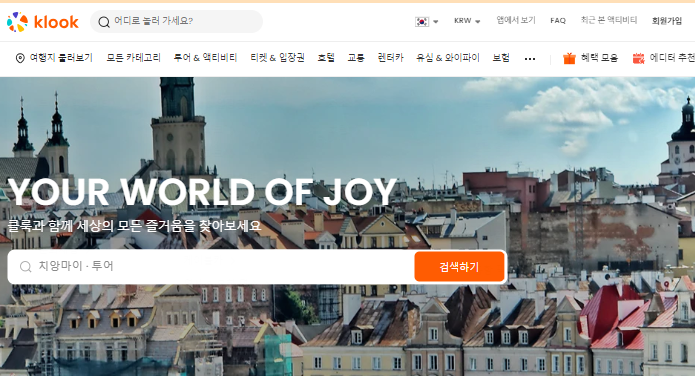This screenshot has height=379, width=695.
Task: Open the KRW currency dropdown
Action: (467, 21)
